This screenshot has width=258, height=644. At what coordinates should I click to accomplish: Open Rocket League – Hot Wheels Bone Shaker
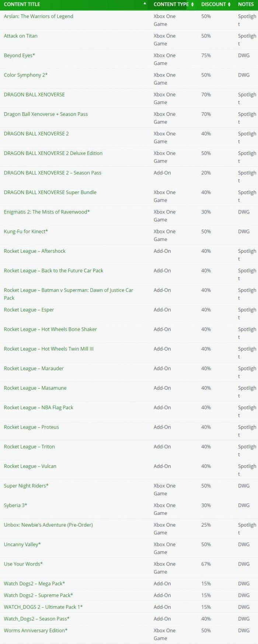50,329
